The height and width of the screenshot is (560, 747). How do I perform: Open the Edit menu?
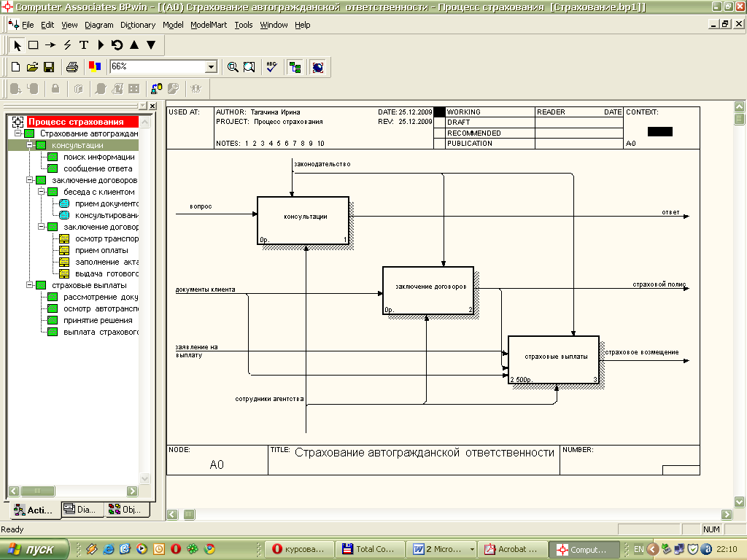click(47, 25)
